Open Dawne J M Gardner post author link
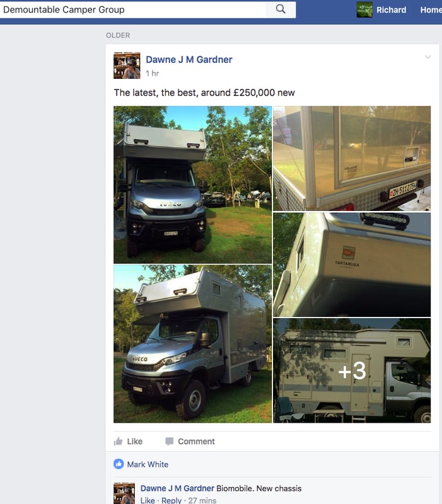 [x=189, y=59]
